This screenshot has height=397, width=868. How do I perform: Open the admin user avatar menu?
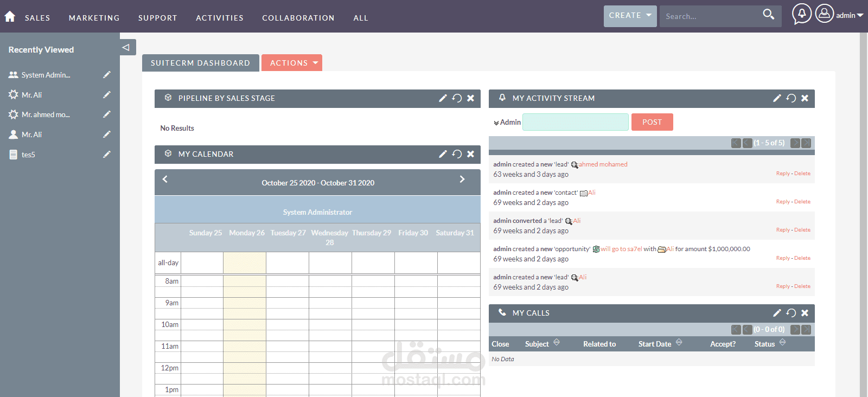coord(824,13)
